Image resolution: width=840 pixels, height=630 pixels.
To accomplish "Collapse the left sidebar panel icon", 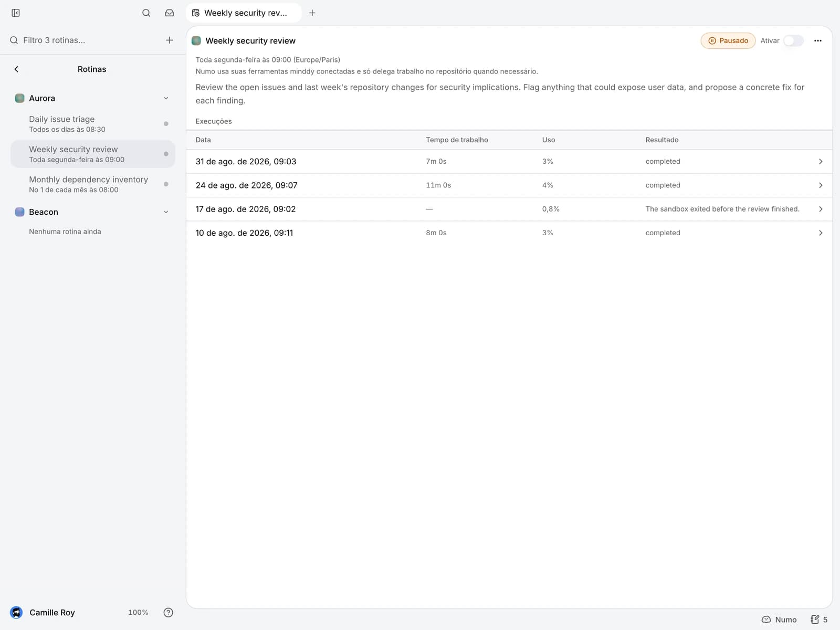I will point(16,13).
